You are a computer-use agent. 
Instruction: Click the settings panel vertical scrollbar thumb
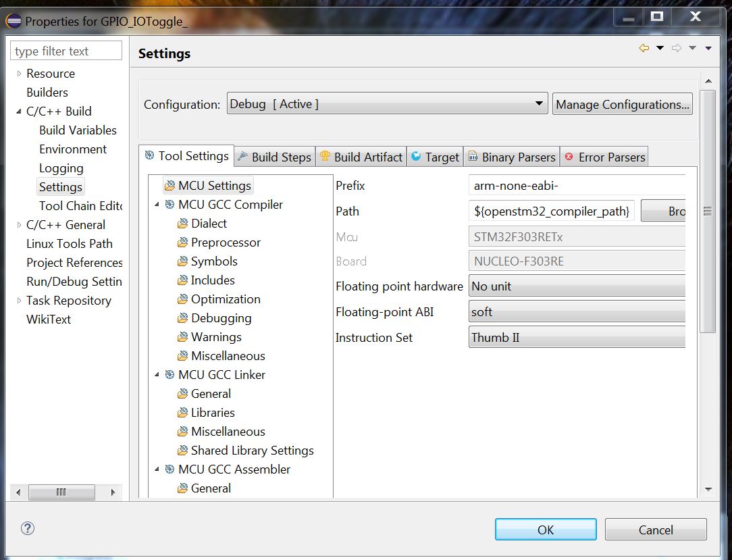tap(708, 211)
